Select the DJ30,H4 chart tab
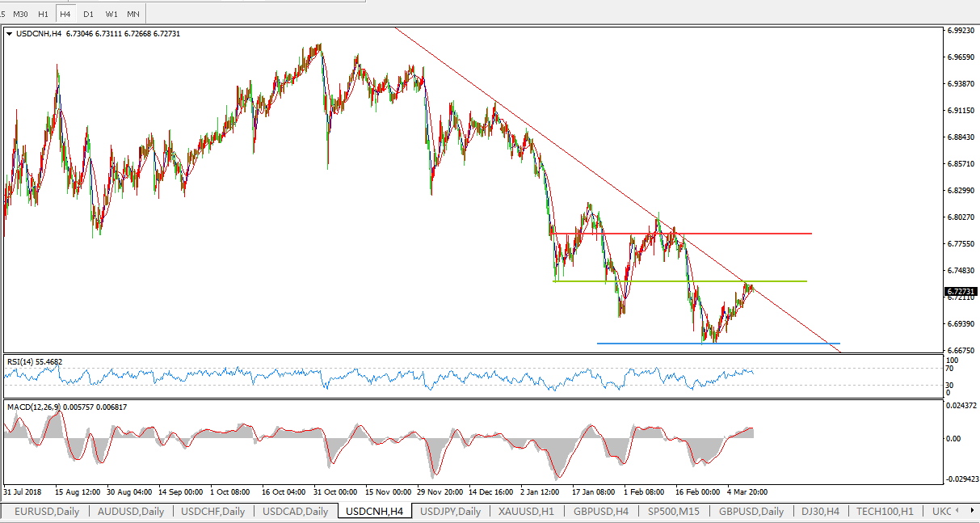 [x=819, y=511]
